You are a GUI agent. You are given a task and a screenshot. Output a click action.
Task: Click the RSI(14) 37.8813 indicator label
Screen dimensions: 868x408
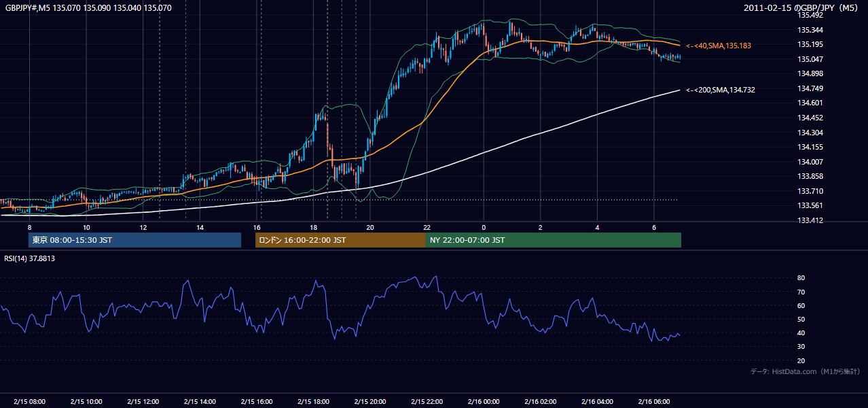point(30,258)
